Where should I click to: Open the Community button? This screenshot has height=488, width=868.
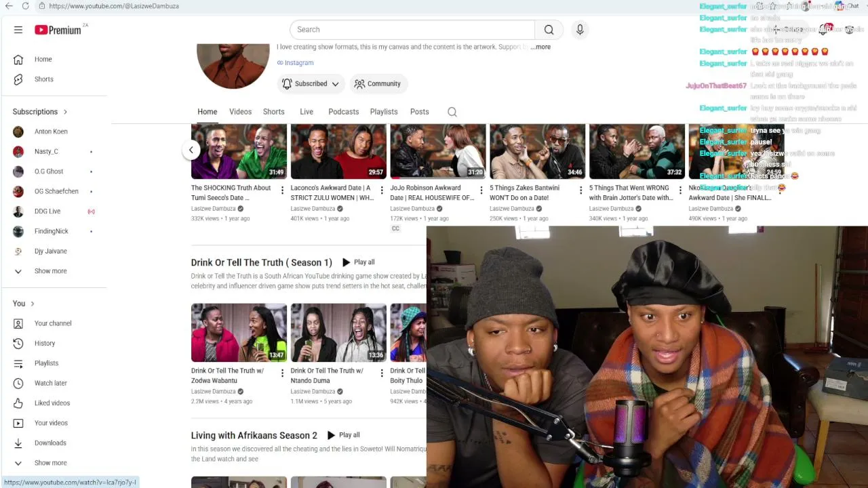[378, 84]
